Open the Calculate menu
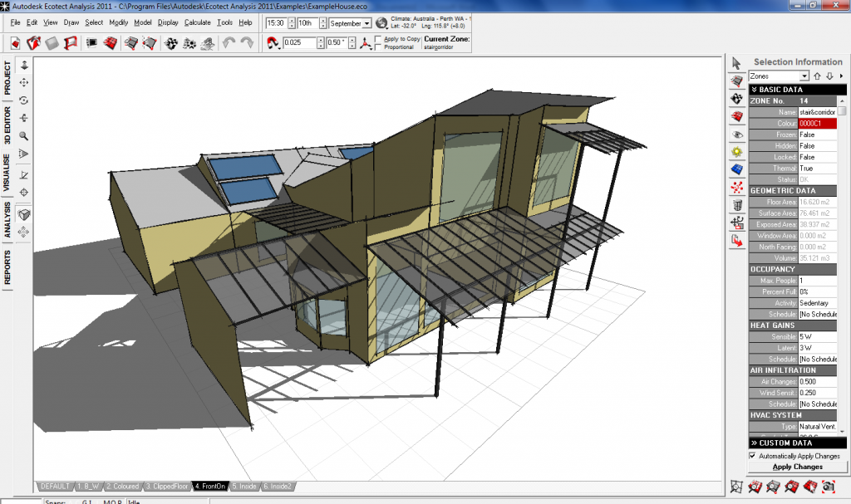This screenshot has width=851, height=504. (x=197, y=22)
